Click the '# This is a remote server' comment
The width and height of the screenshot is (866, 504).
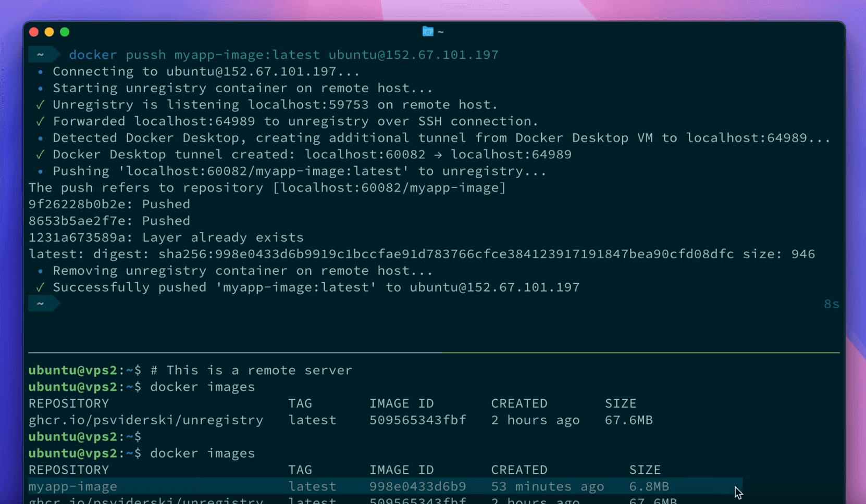pos(251,370)
